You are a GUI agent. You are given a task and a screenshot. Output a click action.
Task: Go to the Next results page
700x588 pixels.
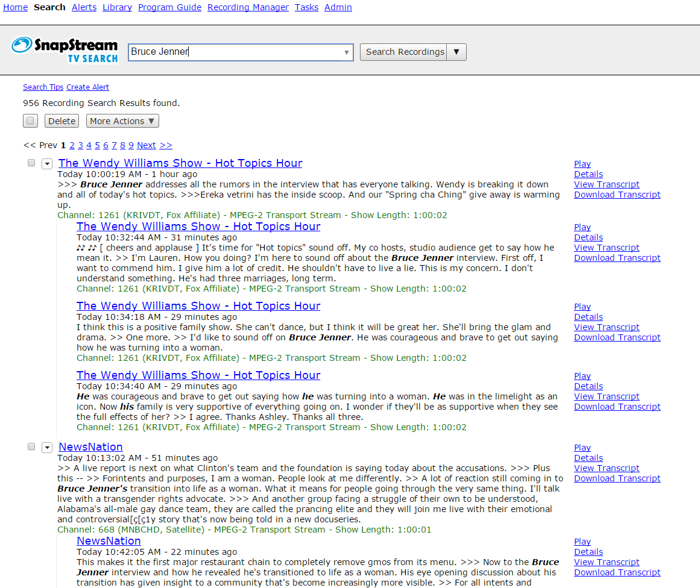146,145
